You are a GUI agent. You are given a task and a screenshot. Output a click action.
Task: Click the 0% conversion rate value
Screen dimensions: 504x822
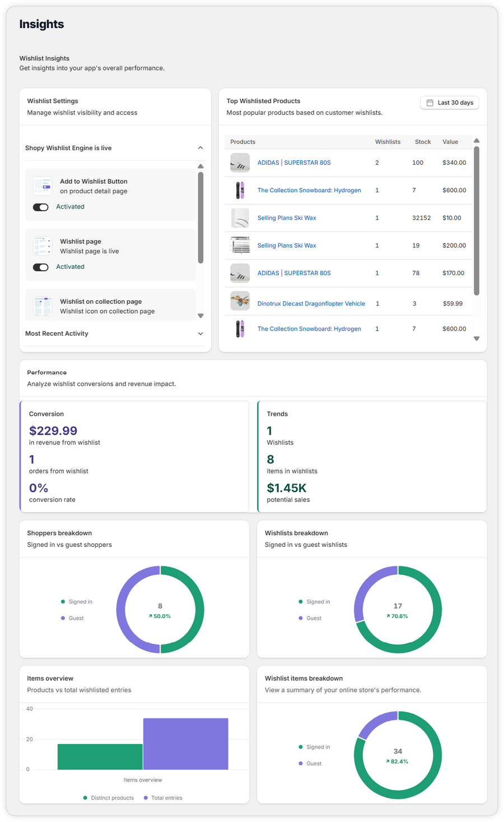tap(39, 487)
